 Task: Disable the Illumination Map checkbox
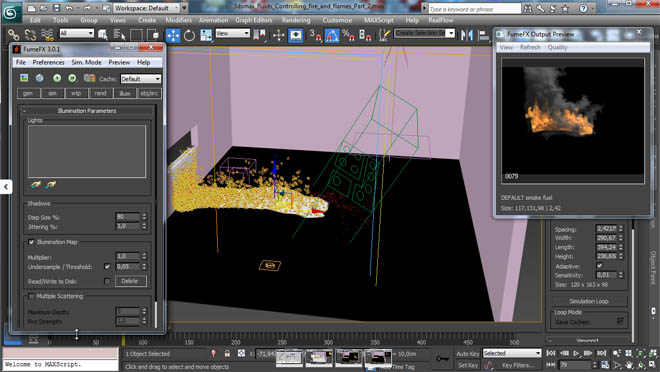31,242
